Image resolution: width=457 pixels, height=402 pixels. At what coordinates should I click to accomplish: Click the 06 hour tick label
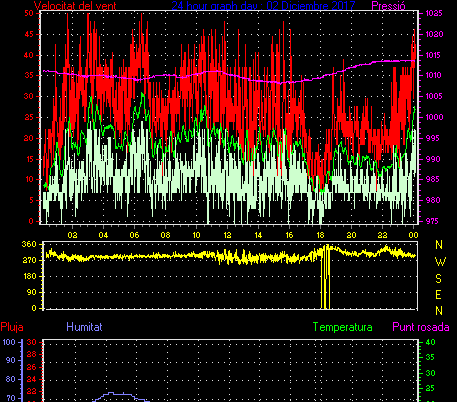click(x=134, y=235)
